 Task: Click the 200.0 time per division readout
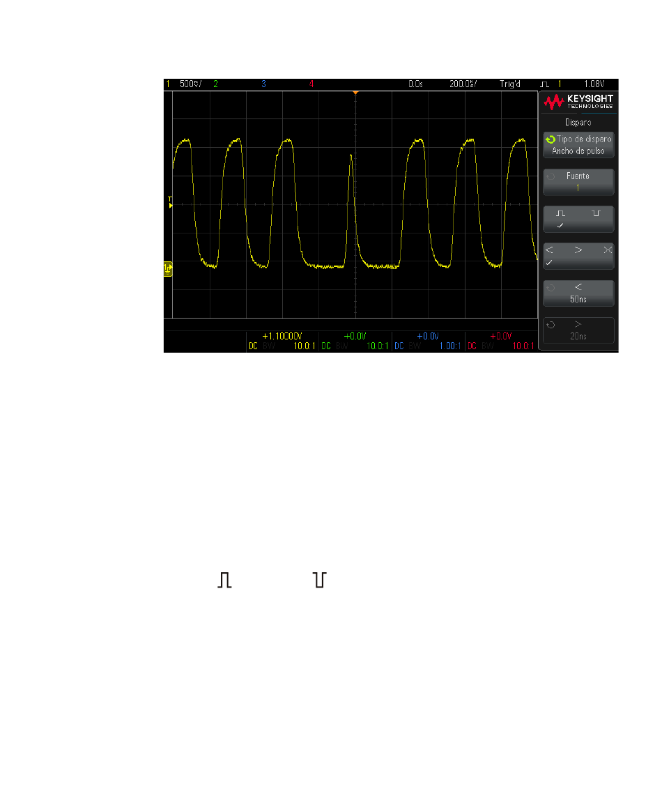coord(463,84)
